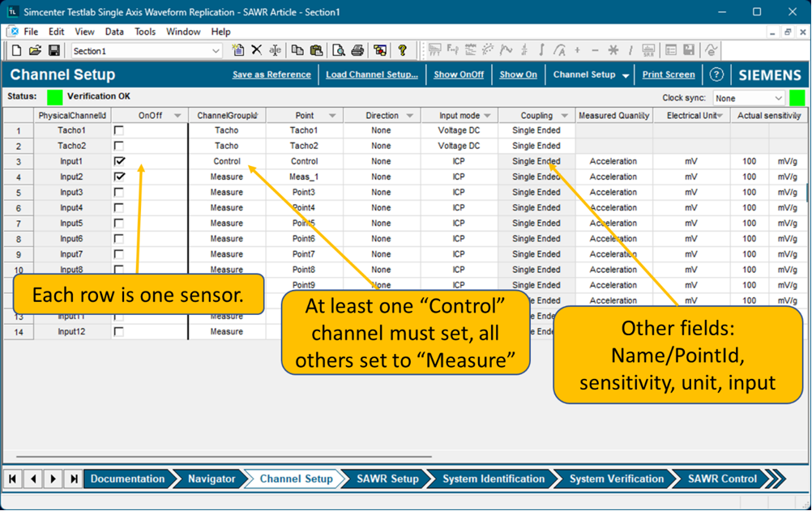Image resolution: width=812 pixels, height=511 pixels.
Task: Click the Delete (X) toolbar icon
Action: (x=256, y=50)
